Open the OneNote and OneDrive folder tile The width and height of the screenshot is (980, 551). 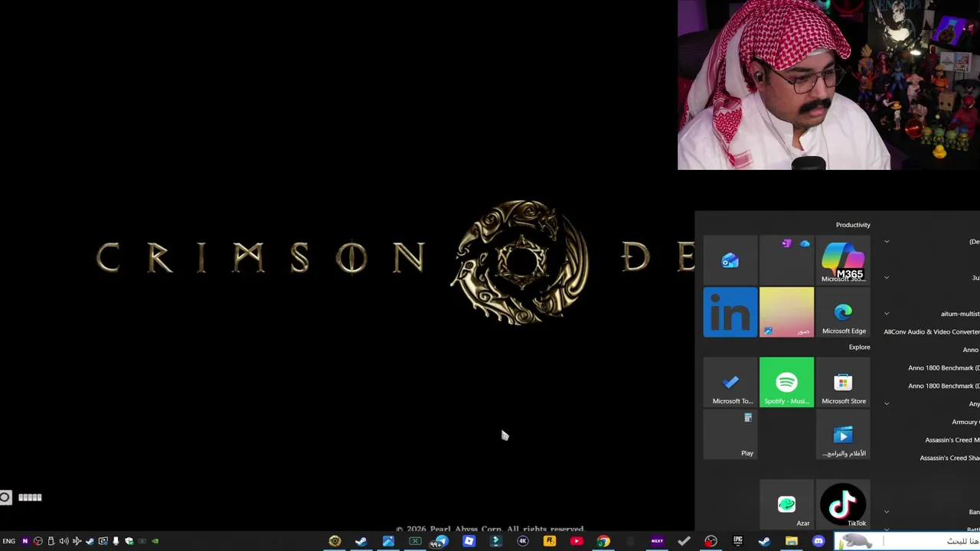[786, 261]
